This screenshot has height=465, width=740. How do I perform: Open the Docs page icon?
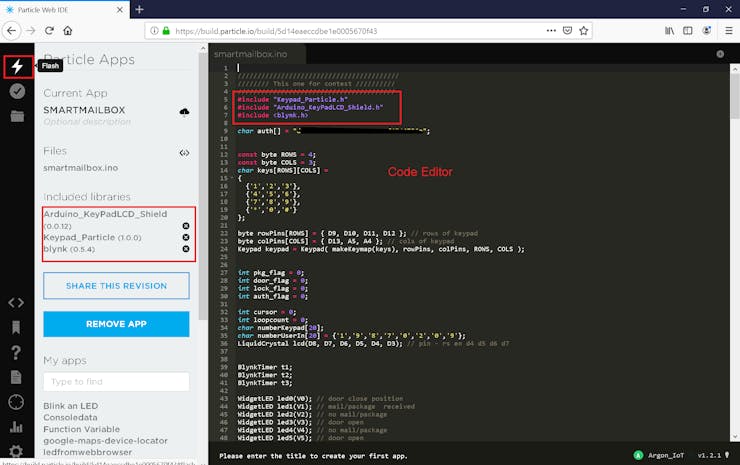pos(16,377)
